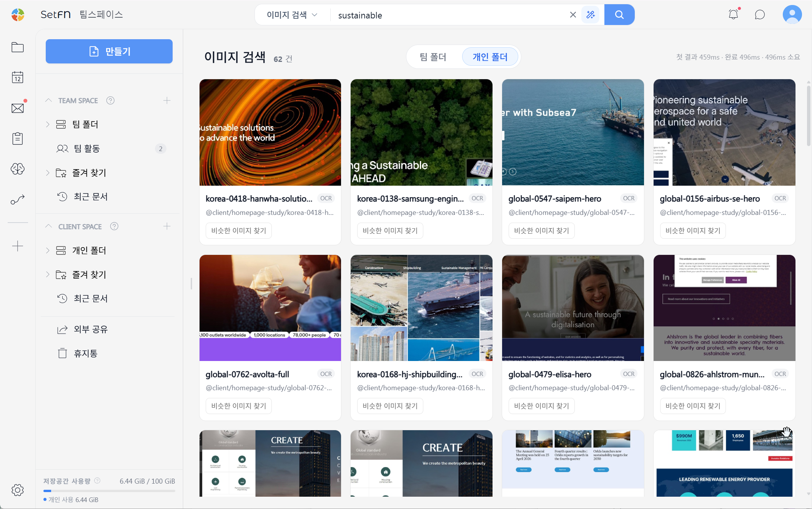Viewport: 812px width, 509px height.
Task: Switch to 팀 폴더 results tab
Action: click(433, 57)
